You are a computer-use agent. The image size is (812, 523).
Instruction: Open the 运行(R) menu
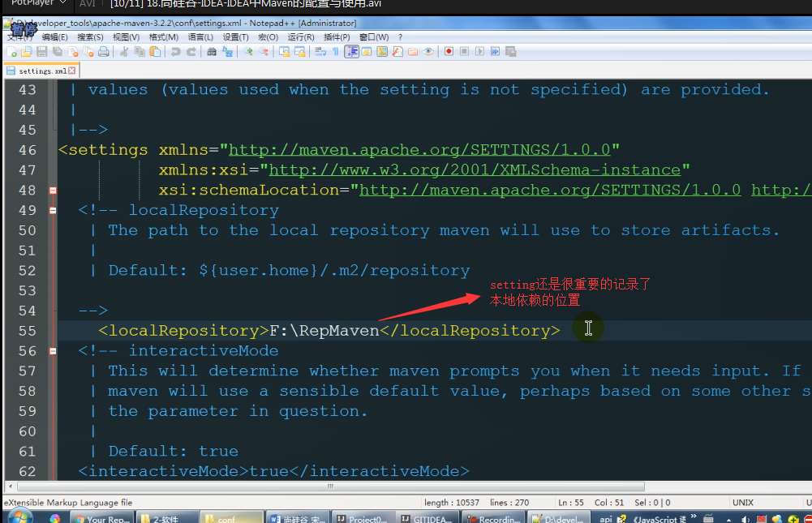click(301, 37)
